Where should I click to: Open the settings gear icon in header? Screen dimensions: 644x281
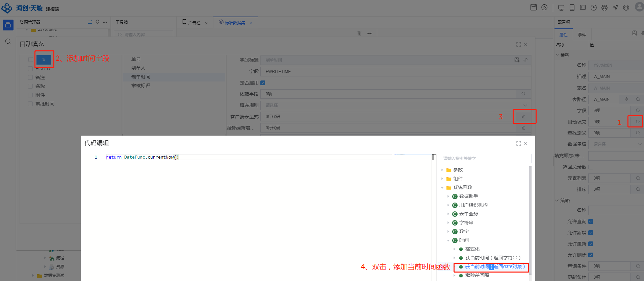pos(604,7)
